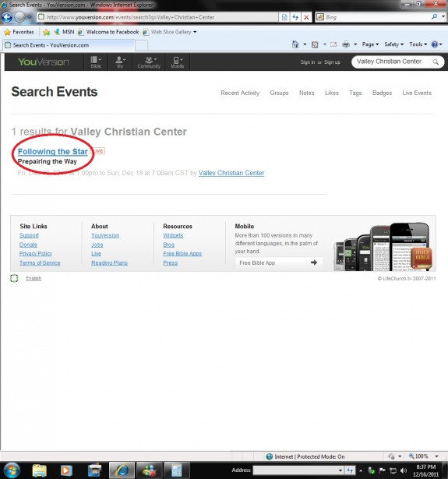Click the volume speaker icon in system tray
448x479 pixels.
[404, 470]
